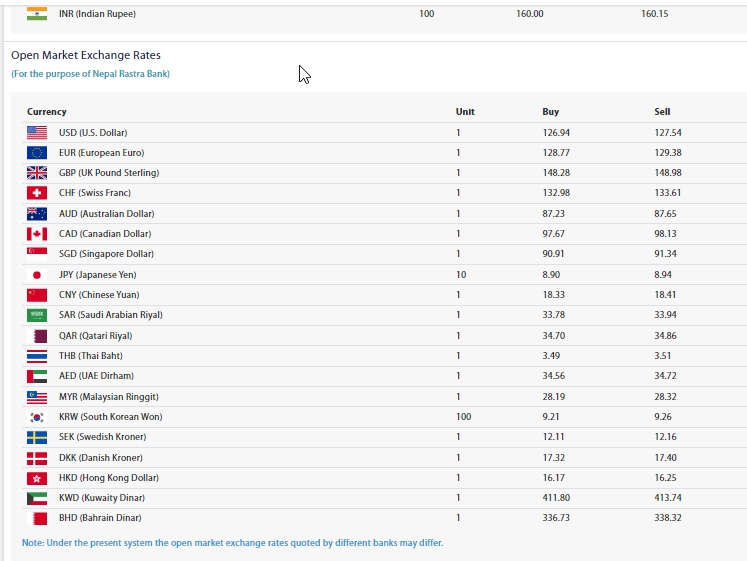Click the Unit column header
The width and height of the screenshot is (747, 561).
465,112
